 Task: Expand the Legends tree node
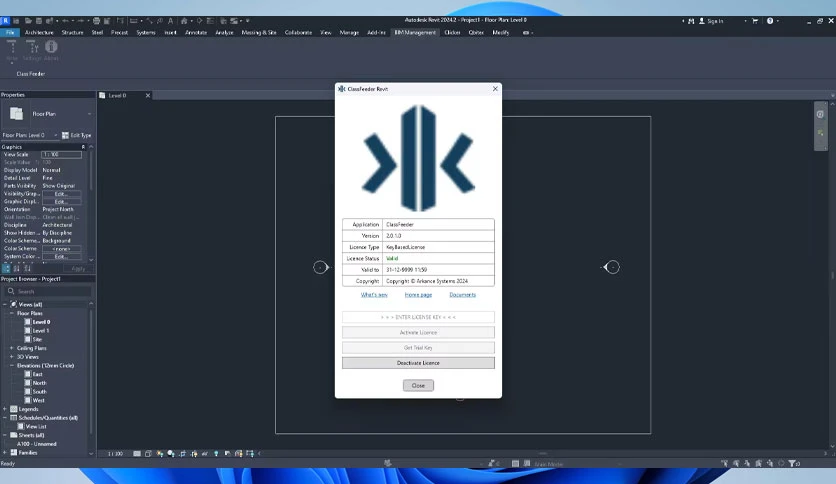[x=5, y=409]
